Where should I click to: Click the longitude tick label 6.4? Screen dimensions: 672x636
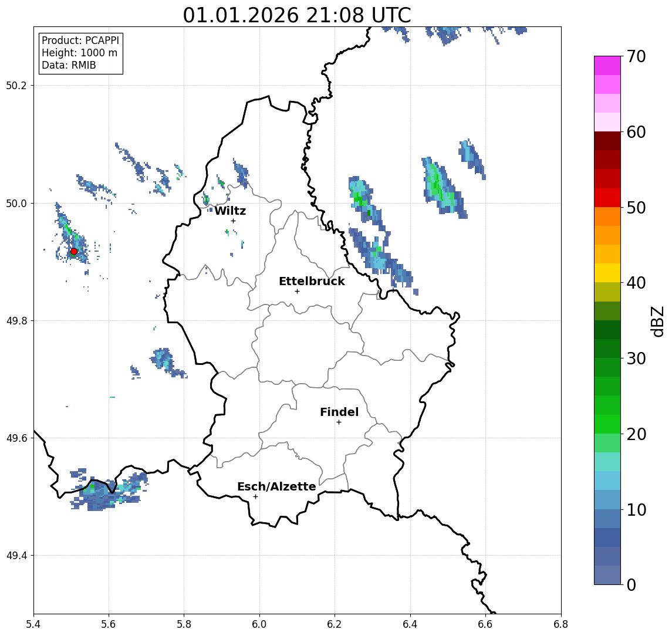point(410,624)
